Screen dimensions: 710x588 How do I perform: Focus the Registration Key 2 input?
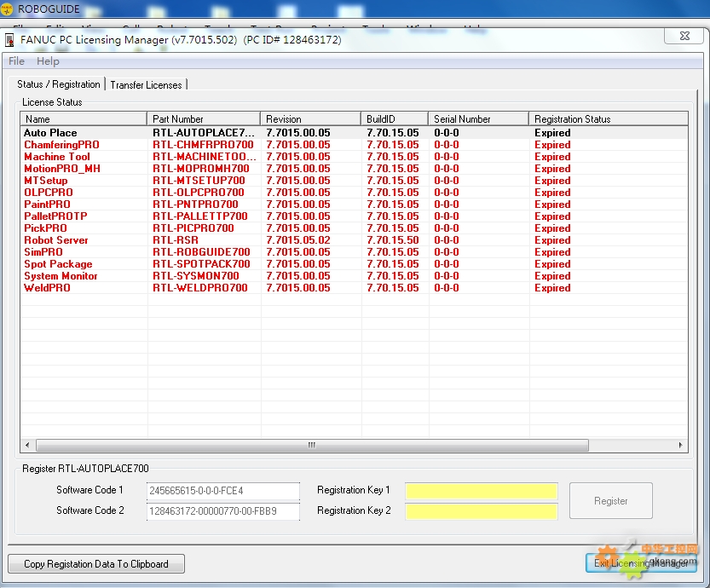pyautogui.click(x=482, y=511)
